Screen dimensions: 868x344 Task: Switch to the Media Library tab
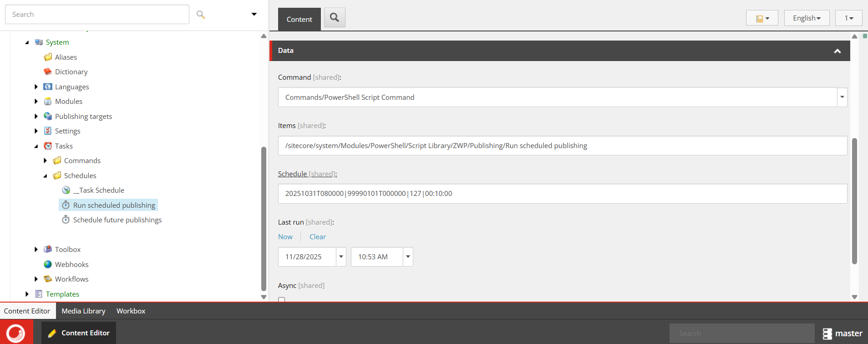[84, 311]
